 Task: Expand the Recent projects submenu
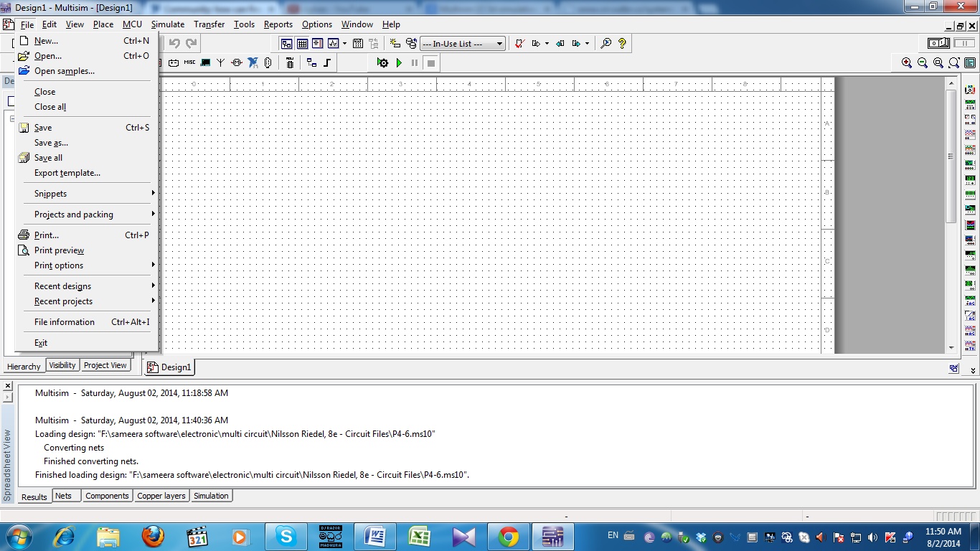pos(86,301)
